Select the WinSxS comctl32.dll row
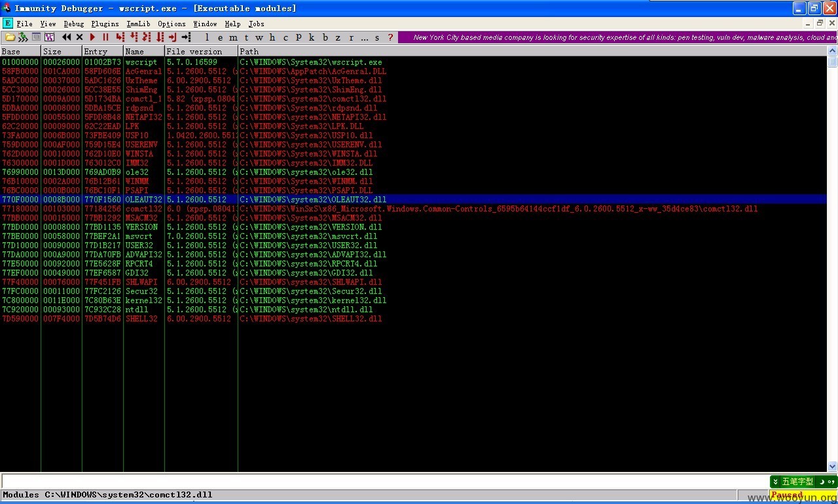 point(413,209)
